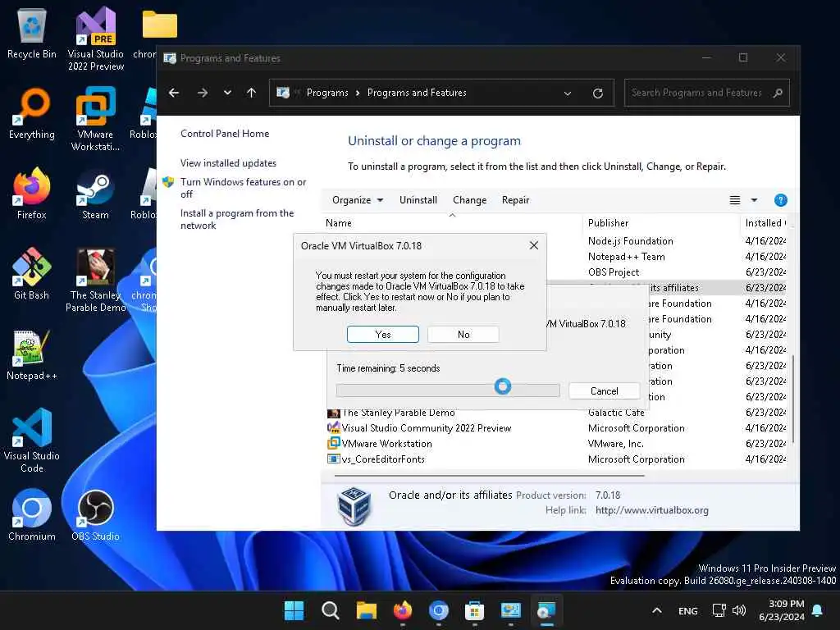Click the Programs breadcrumb in address bar
This screenshot has width=840, height=630.
coord(327,93)
